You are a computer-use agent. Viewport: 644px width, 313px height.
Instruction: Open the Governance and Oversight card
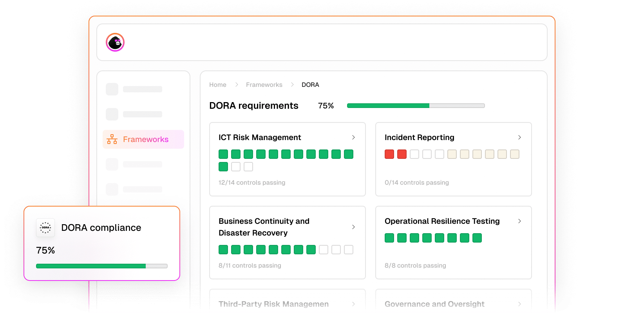(x=454, y=300)
